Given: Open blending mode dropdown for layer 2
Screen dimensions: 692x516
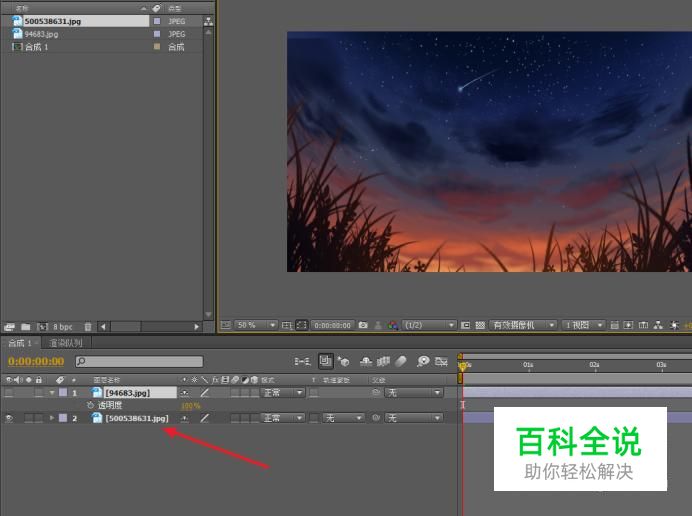Looking at the screenshot, I should [282, 418].
